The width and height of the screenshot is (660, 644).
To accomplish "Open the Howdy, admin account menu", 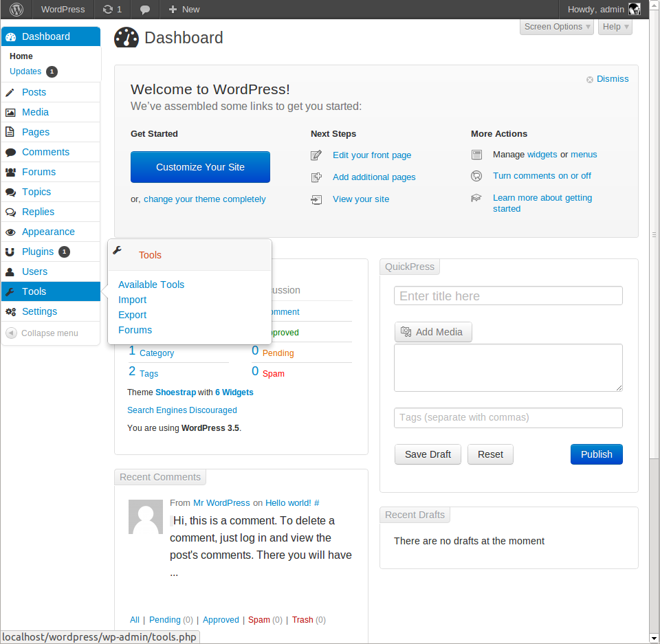I will pos(604,9).
